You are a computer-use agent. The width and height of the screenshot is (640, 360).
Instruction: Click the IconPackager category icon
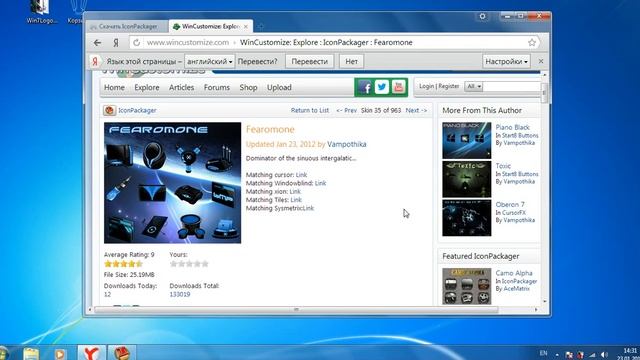[x=109, y=110]
